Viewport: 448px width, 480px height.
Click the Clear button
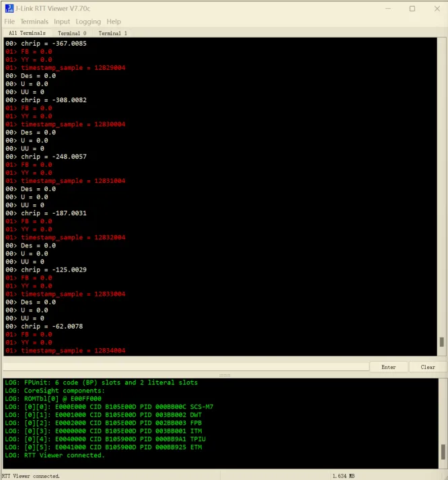(427, 367)
